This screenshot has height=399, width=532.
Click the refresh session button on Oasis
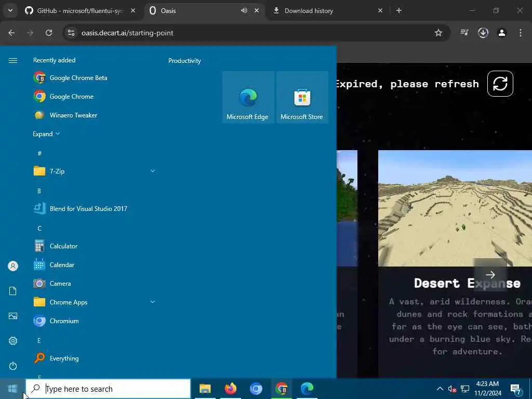pyautogui.click(x=500, y=84)
